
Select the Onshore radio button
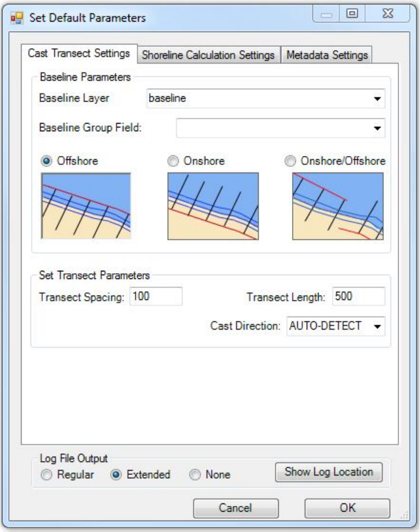173,161
